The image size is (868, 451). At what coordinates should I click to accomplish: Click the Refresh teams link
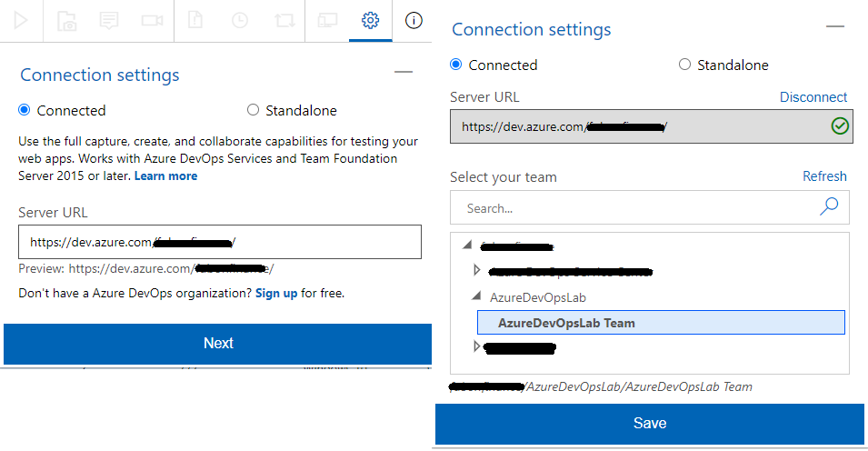[x=824, y=176]
